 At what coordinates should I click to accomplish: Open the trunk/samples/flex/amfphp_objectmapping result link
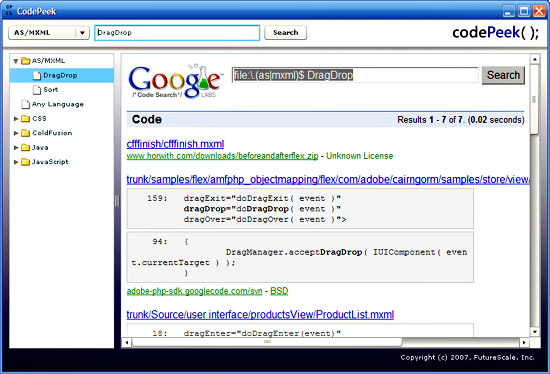[x=328, y=180]
